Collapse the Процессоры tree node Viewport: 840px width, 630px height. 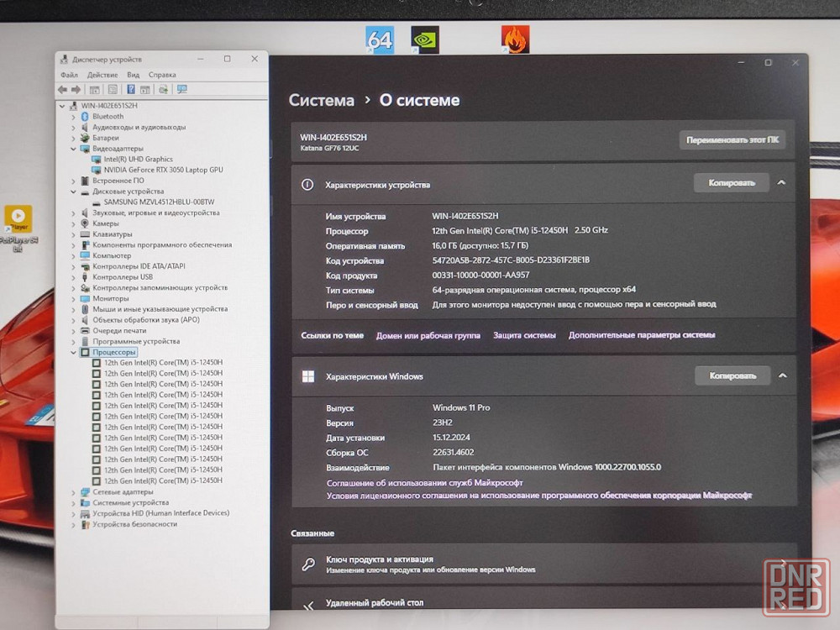click(73, 353)
